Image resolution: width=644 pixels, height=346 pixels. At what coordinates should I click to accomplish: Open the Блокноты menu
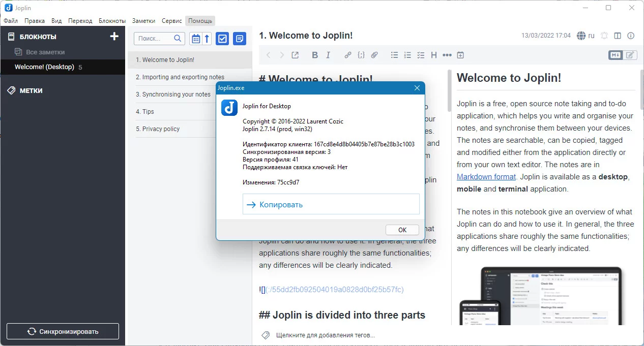click(112, 21)
